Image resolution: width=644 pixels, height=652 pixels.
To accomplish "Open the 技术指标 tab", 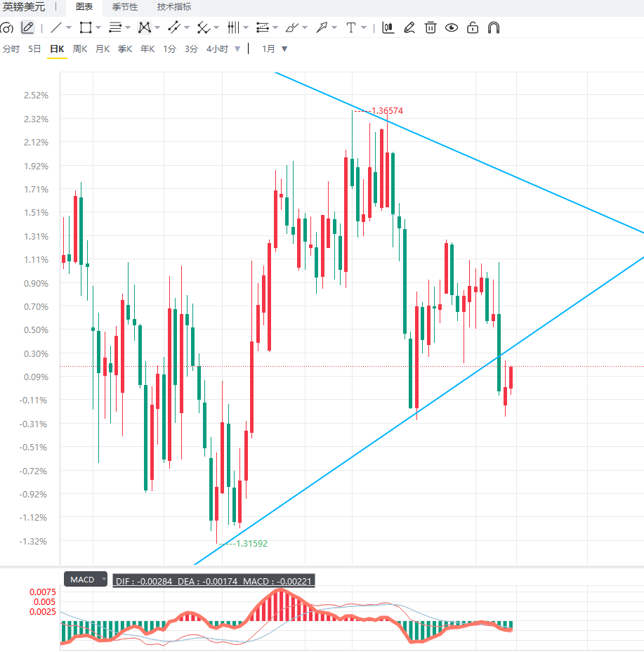I will [173, 7].
